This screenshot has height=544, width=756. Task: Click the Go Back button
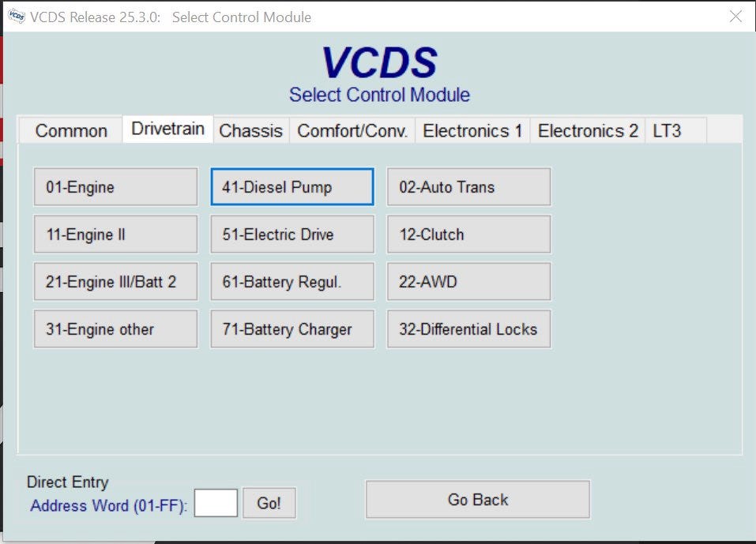click(478, 500)
